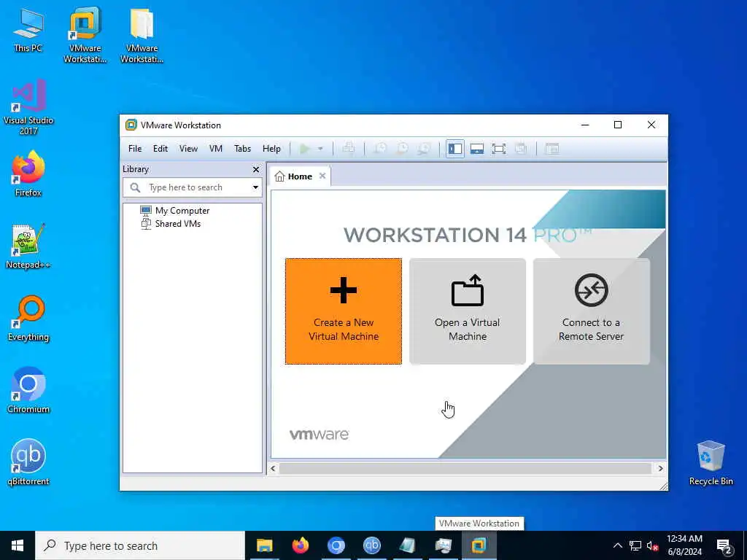Open the notification center icon
The width and height of the screenshot is (747, 560).
[x=723, y=545]
